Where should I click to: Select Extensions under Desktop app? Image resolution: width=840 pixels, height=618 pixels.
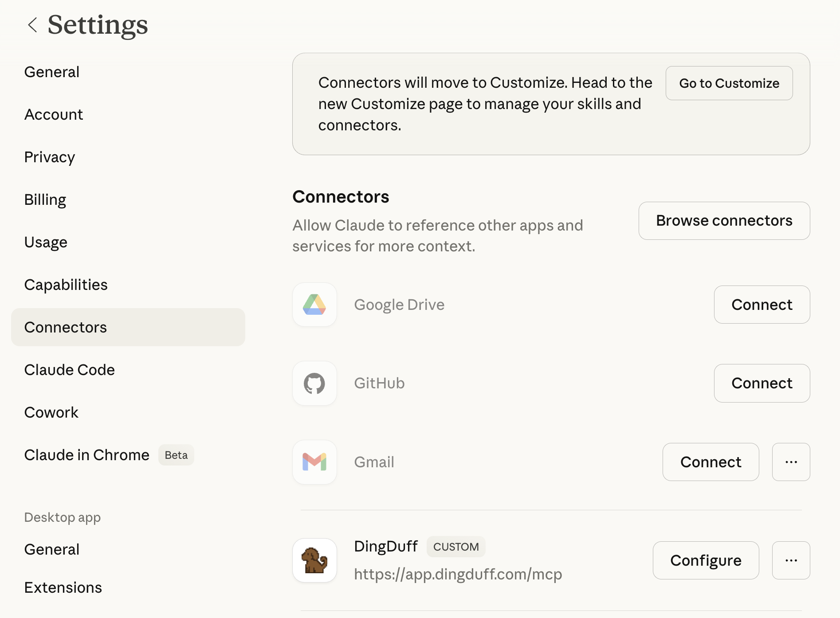63,587
